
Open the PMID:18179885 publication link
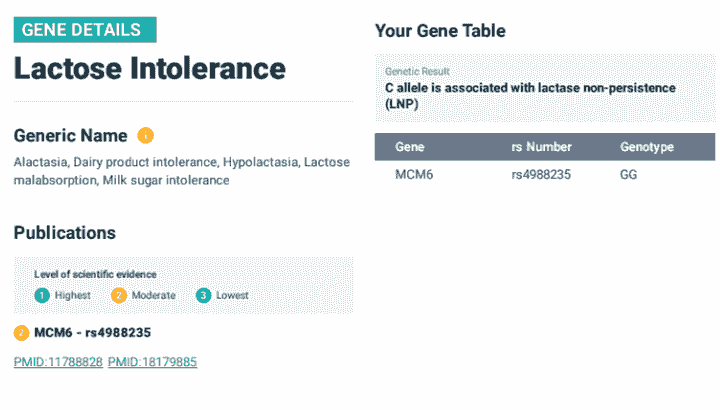pos(152,362)
